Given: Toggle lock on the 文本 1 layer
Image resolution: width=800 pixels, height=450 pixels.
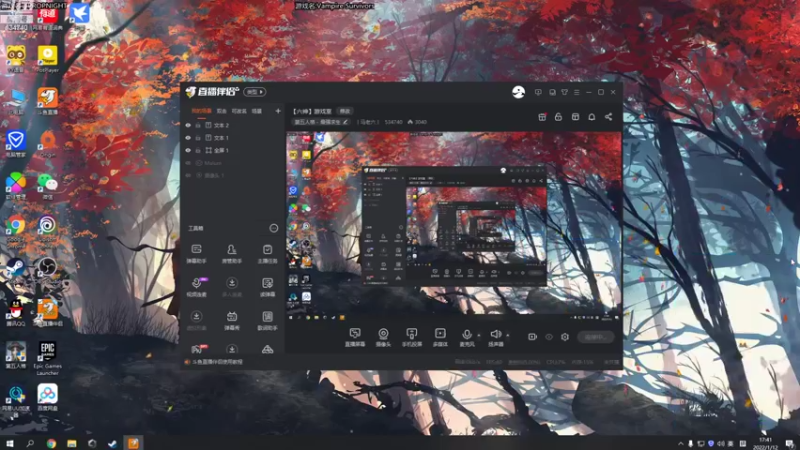Looking at the screenshot, I should pos(198,138).
